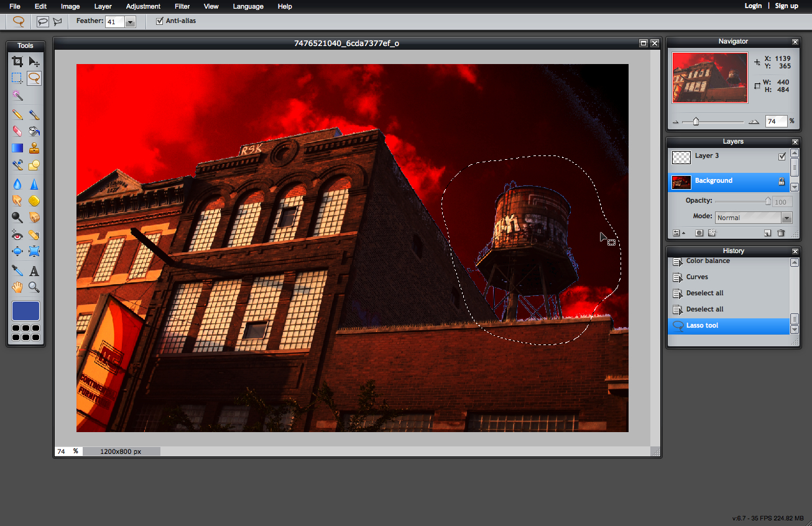Select the Color Replace tool
The image size is (812, 526).
[x=17, y=165]
